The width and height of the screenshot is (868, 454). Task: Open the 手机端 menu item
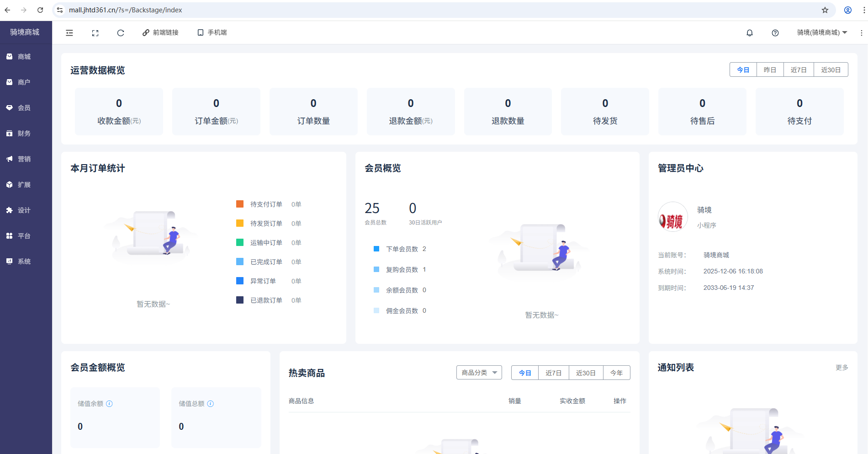point(212,32)
